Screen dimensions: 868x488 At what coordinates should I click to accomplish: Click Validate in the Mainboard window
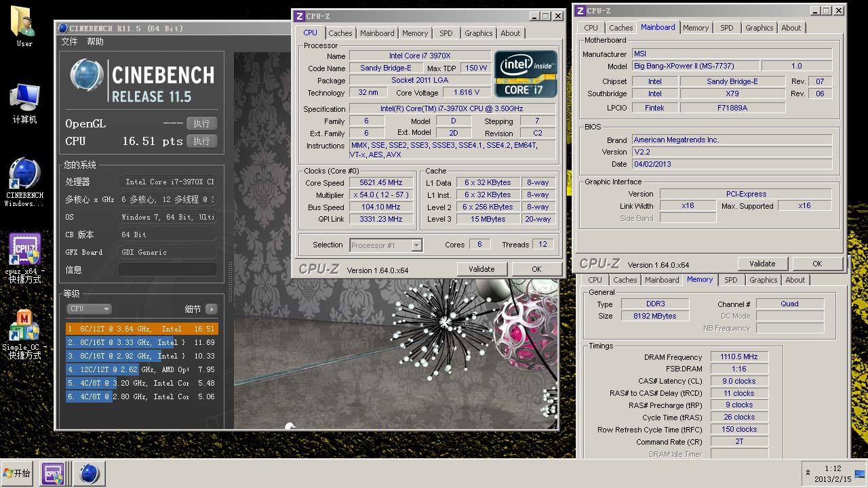pos(762,264)
